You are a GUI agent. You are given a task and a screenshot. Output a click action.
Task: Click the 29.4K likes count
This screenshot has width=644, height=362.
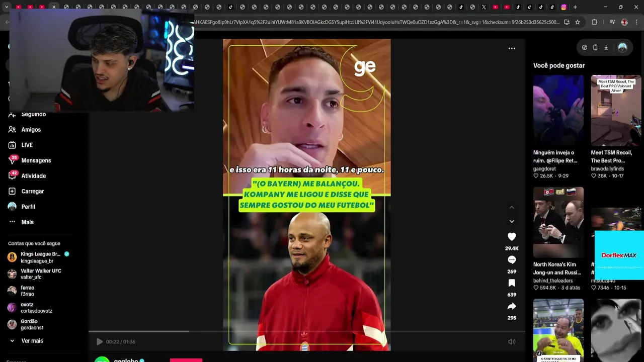point(512,248)
